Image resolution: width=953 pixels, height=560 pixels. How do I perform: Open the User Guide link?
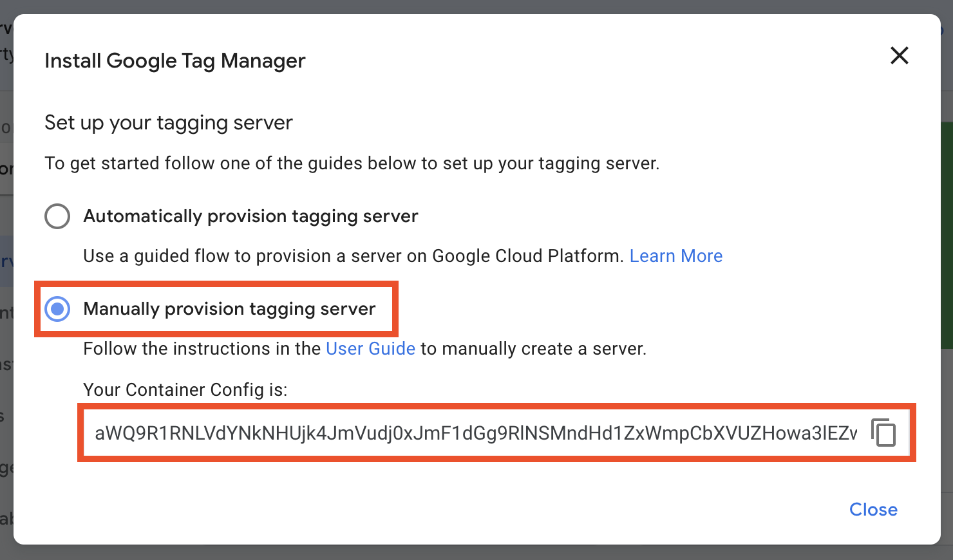coord(370,349)
